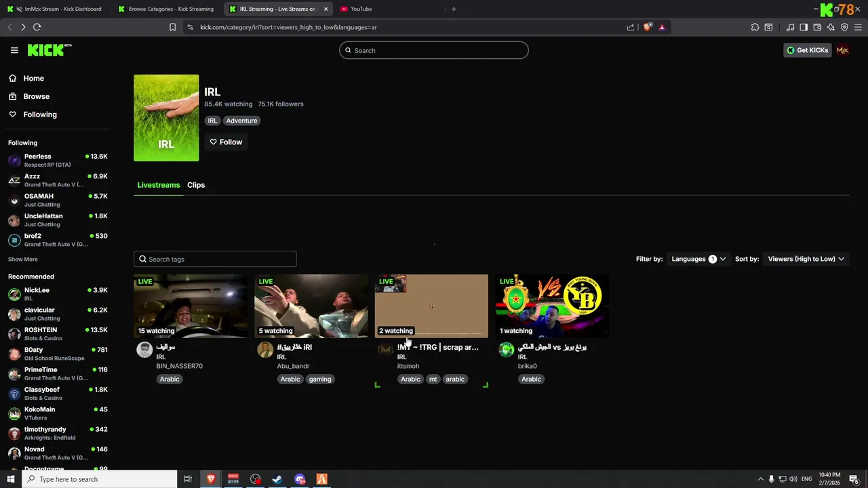The width and height of the screenshot is (868, 488).
Task: Open the MZX profile avatar
Action: (842, 50)
